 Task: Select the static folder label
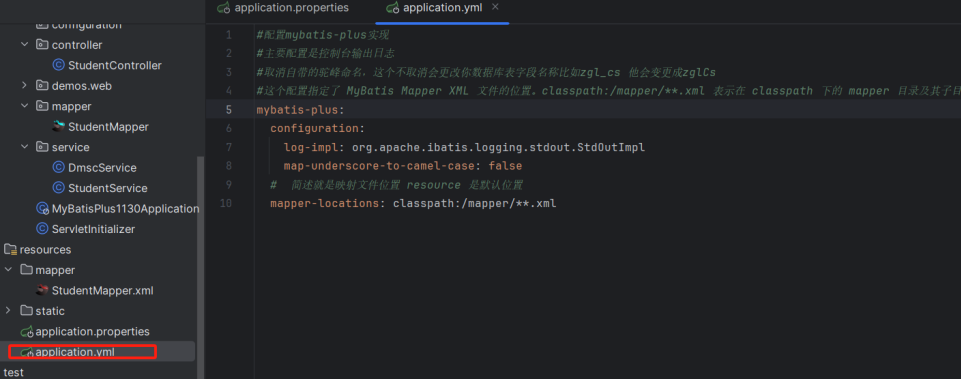pyautogui.click(x=50, y=311)
